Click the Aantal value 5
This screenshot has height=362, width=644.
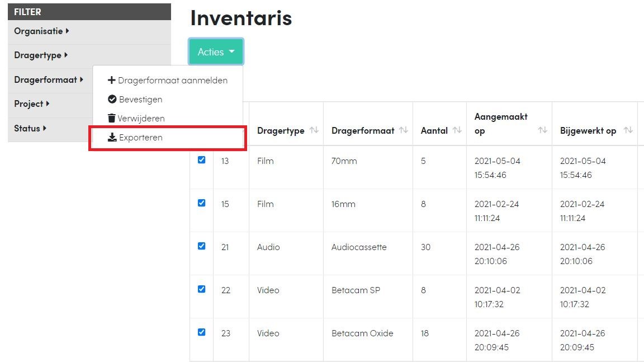click(x=423, y=161)
